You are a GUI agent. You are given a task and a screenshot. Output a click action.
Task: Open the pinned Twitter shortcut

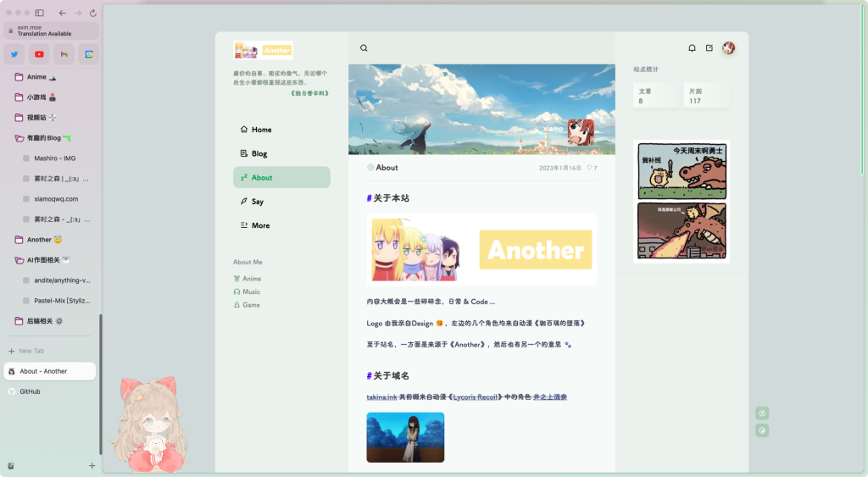(x=14, y=54)
